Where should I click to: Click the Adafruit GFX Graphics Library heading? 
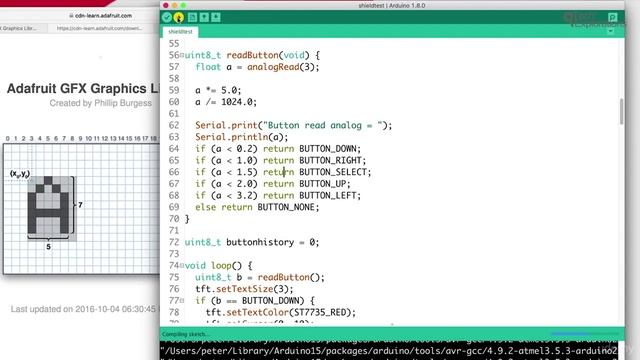[x=83, y=89]
